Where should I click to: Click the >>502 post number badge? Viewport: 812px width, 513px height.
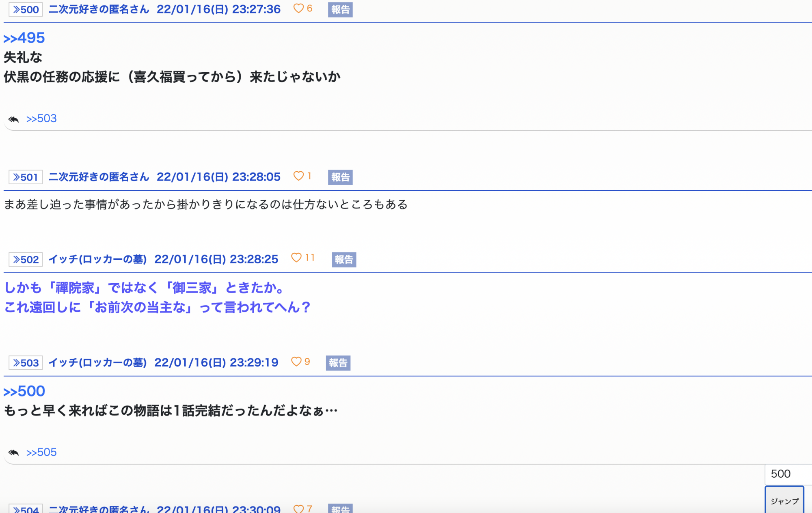pos(26,259)
